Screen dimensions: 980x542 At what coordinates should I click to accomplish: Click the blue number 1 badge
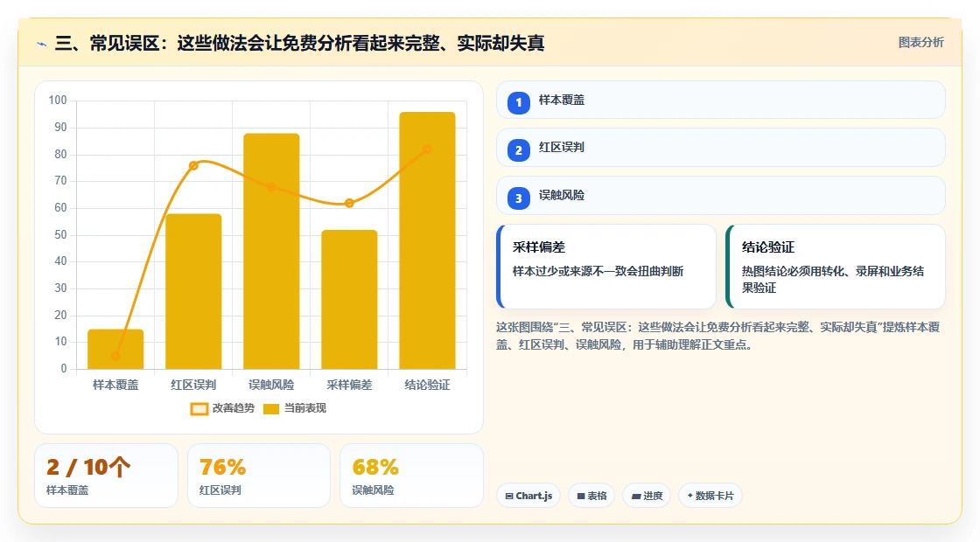click(x=519, y=102)
